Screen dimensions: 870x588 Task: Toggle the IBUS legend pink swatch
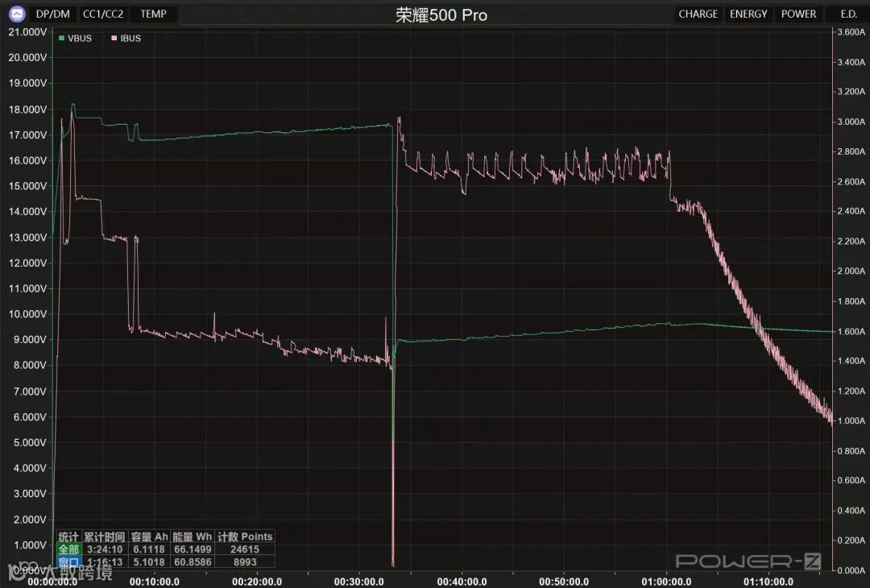pyautogui.click(x=114, y=39)
